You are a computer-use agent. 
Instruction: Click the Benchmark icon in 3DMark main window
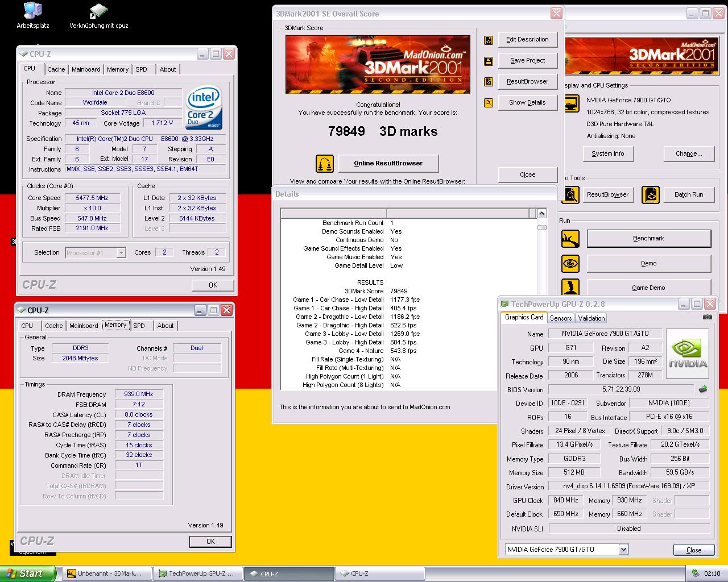click(x=570, y=239)
